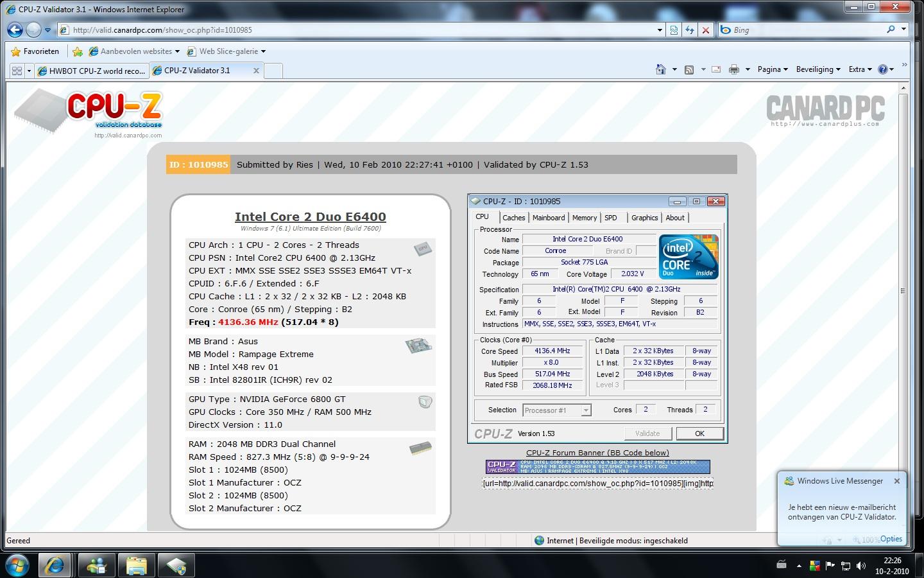Select the CPU-Z Validator 3.1 tab
Image resolution: width=924 pixels, height=578 pixels.
coord(200,71)
